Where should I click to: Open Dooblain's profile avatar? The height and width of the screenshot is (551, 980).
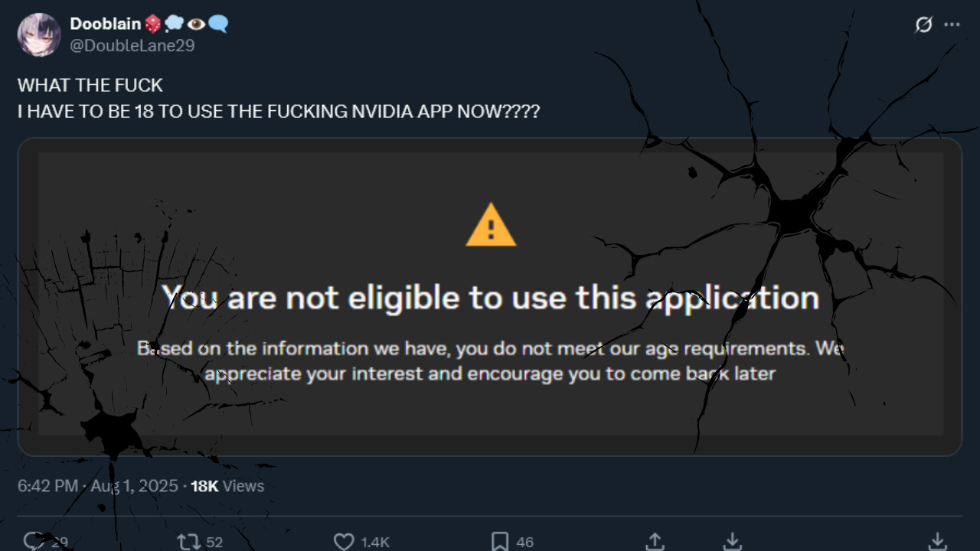(38, 34)
